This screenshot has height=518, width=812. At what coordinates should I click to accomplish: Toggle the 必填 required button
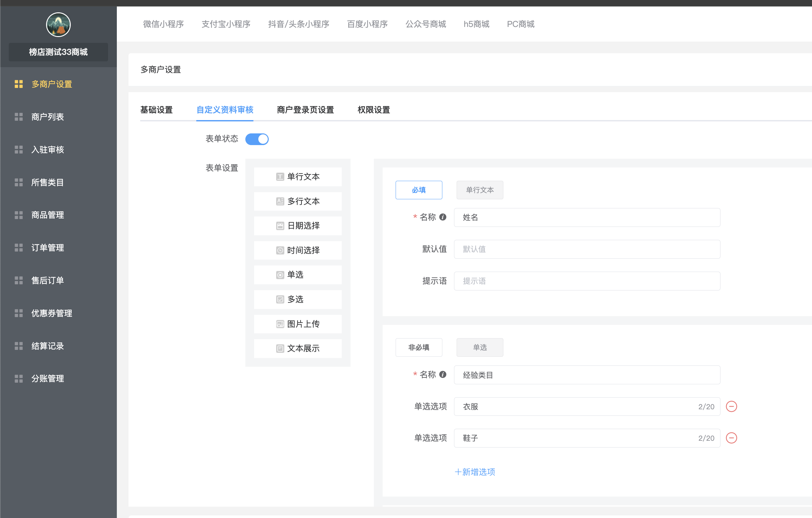(418, 190)
